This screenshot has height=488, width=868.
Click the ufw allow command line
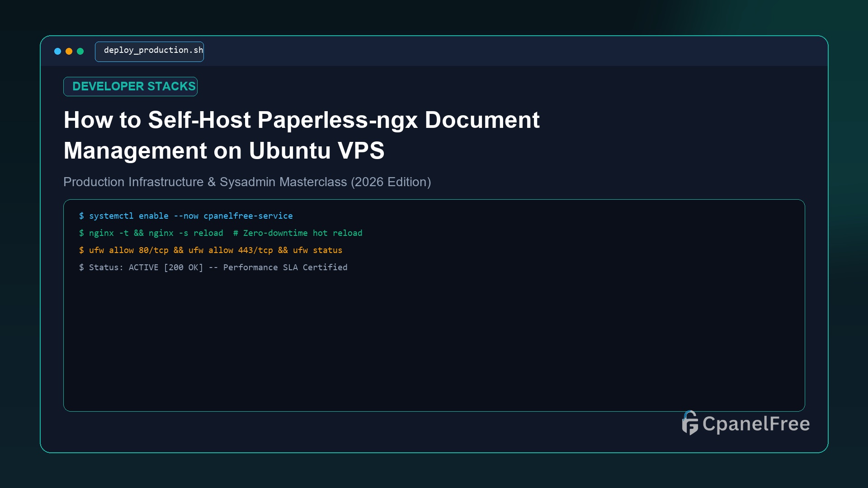coord(211,250)
